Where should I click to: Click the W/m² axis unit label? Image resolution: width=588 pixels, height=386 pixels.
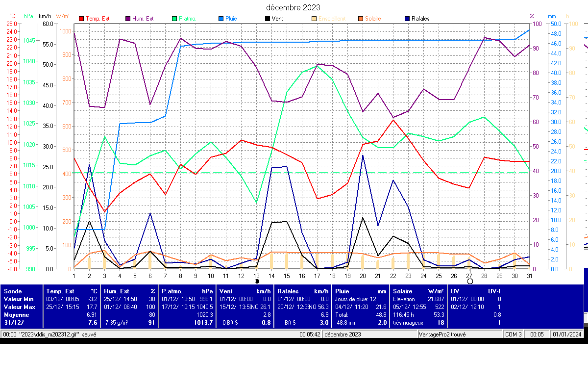click(63, 16)
